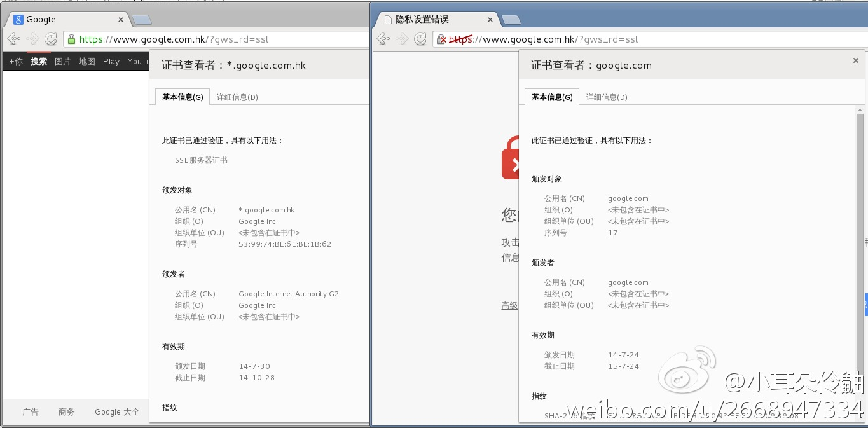
Task: Close the google.com certificate viewer dialog
Action: pos(856,60)
